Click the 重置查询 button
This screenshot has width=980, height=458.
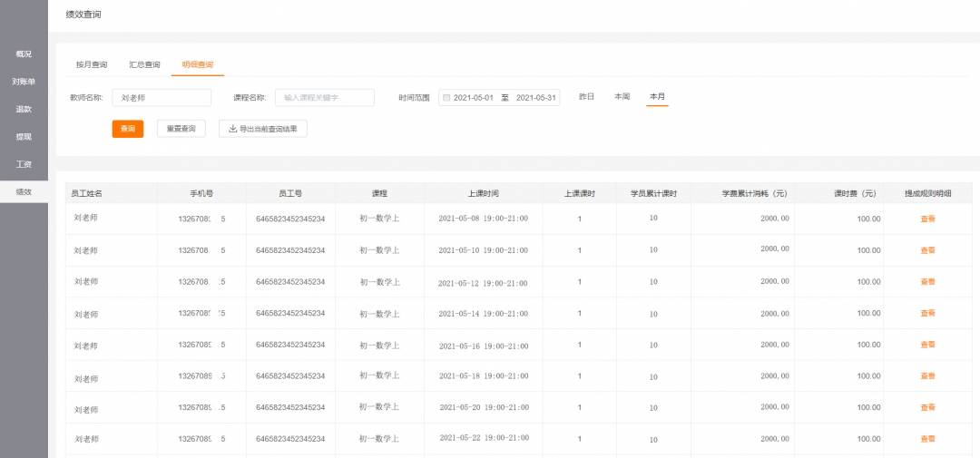click(x=181, y=129)
